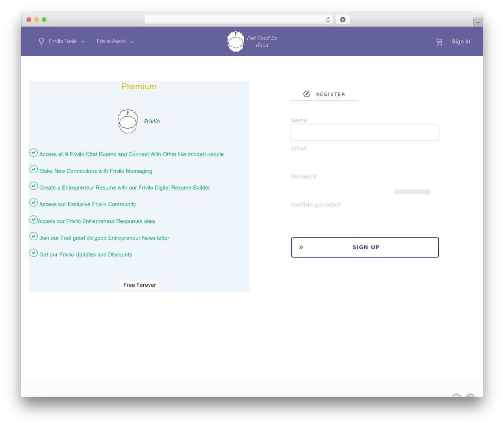This screenshot has width=504, height=427.
Task: Click the browser address bar
Action: [x=238, y=20]
